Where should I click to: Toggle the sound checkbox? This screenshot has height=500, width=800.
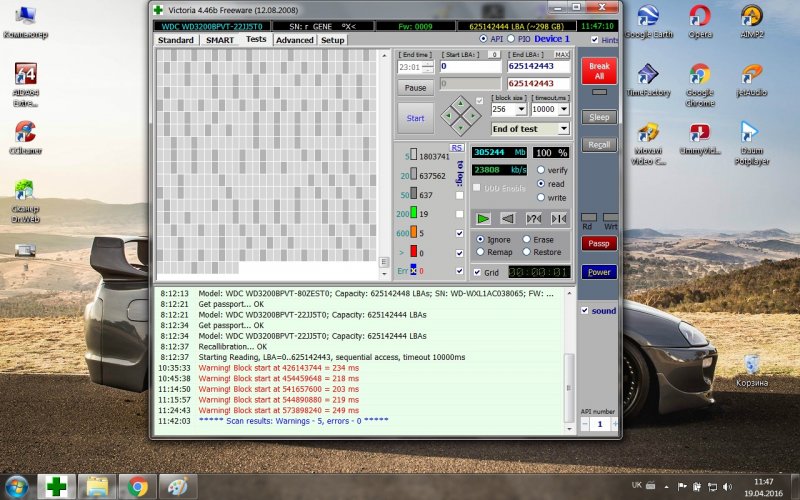pyautogui.click(x=585, y=311)
